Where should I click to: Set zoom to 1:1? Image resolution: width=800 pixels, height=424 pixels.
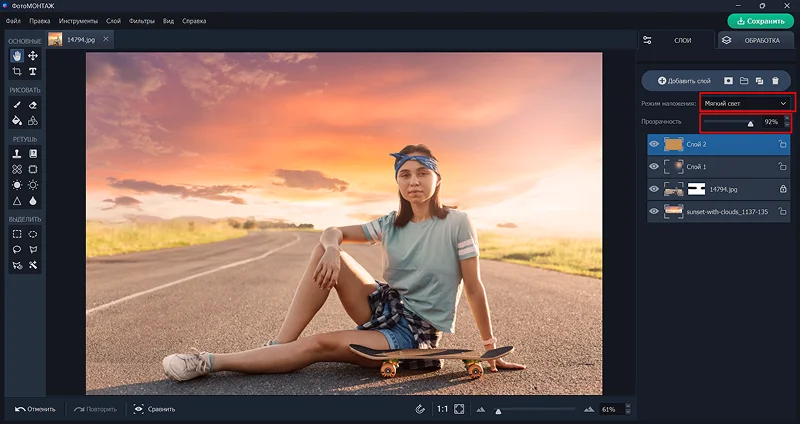tap(442, 409)
